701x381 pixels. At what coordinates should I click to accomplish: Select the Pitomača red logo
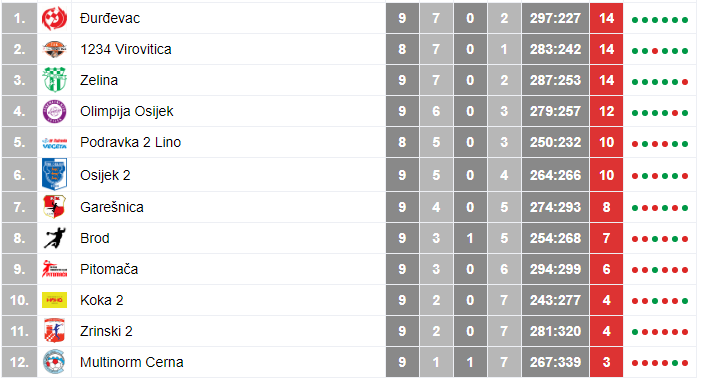tap(54, 269)
